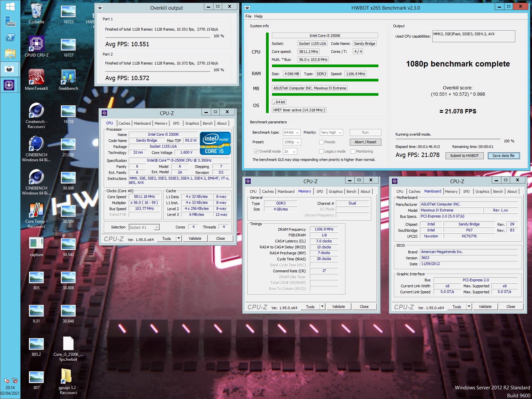Click the HWBOT benchmark progress bar
532x399 pixels.
click(448, 139)
